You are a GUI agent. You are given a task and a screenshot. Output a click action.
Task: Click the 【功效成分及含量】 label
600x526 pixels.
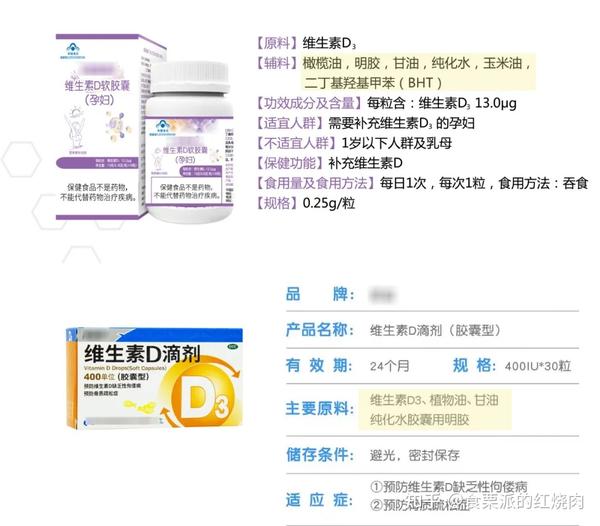309,103
